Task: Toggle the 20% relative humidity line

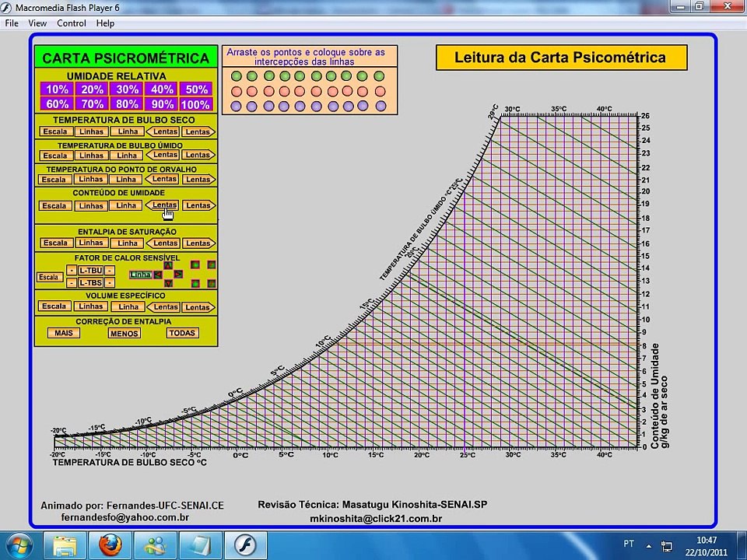Action: coord(92,89)
